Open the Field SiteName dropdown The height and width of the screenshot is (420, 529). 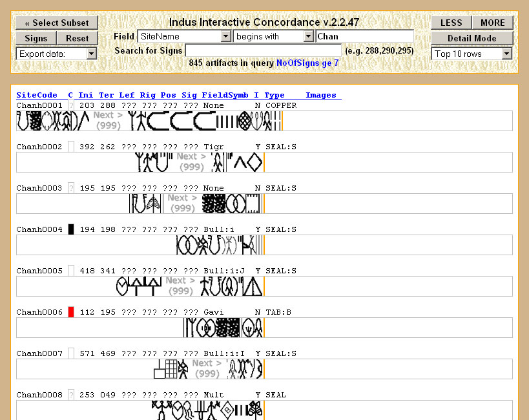pos(184,36)
